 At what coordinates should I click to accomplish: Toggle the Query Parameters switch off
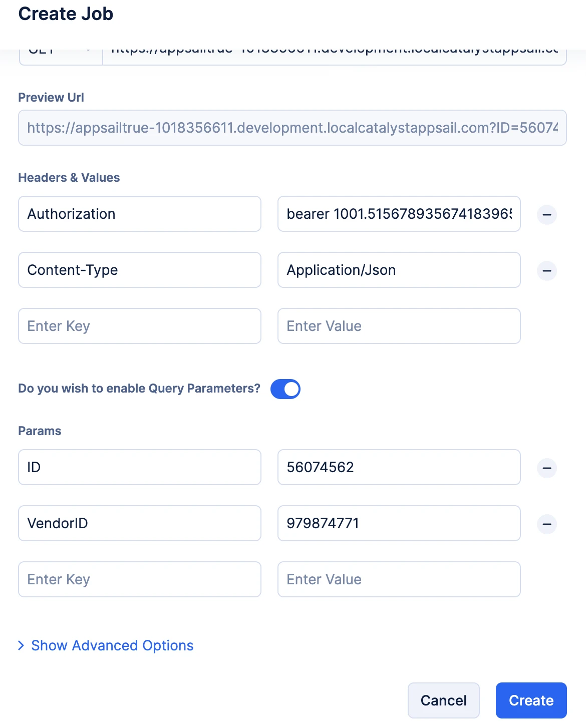[x=285, y=389]
